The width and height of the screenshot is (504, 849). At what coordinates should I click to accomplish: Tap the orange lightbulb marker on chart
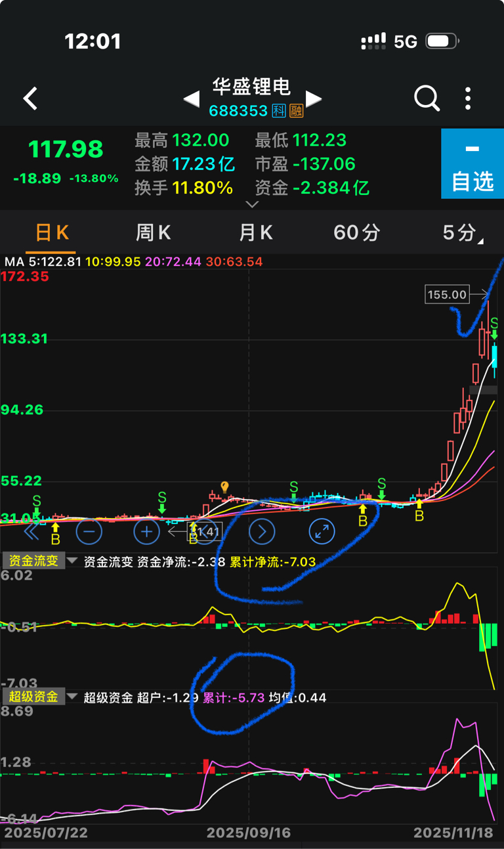(x=224, y=487)
